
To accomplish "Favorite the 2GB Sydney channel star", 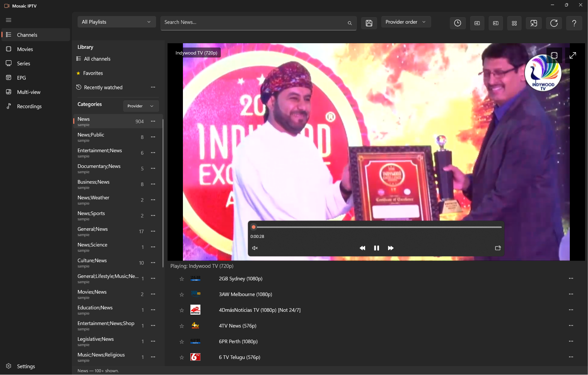I will [181, 279].
